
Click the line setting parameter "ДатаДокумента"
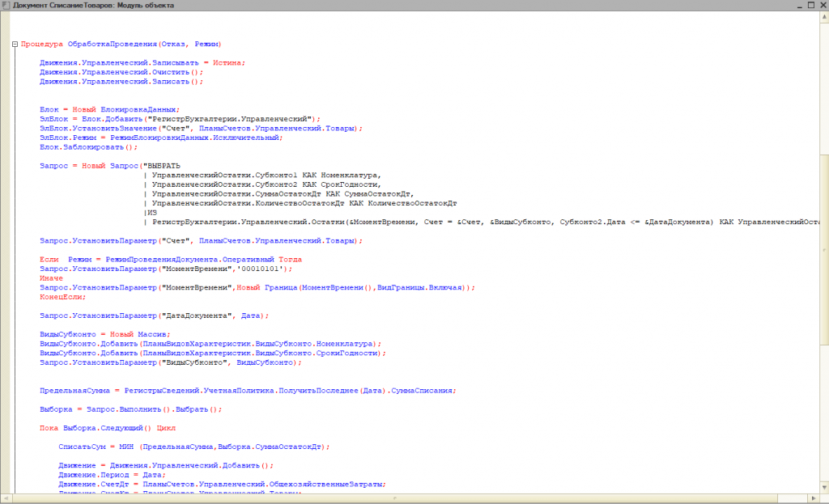pyautogui.click(x=155, y=316)
